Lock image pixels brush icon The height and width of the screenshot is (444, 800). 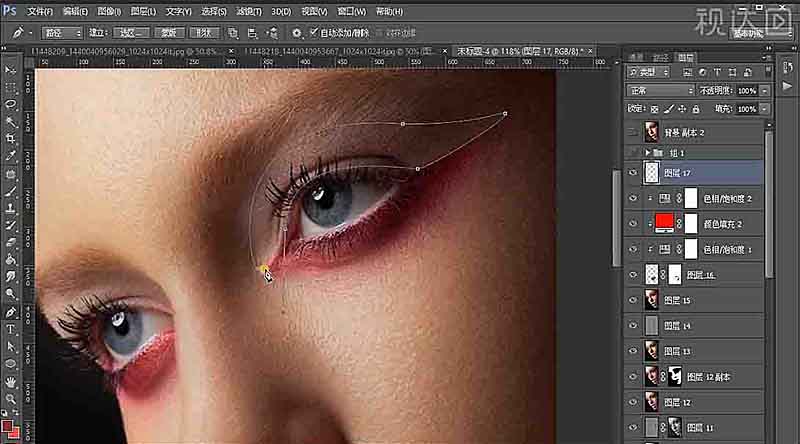click(x=668, y=109)
